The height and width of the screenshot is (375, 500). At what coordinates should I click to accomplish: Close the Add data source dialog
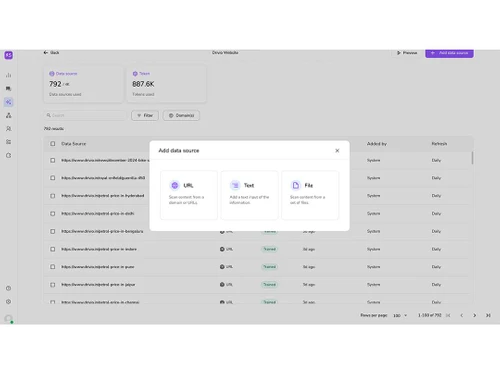click(337, 151)
